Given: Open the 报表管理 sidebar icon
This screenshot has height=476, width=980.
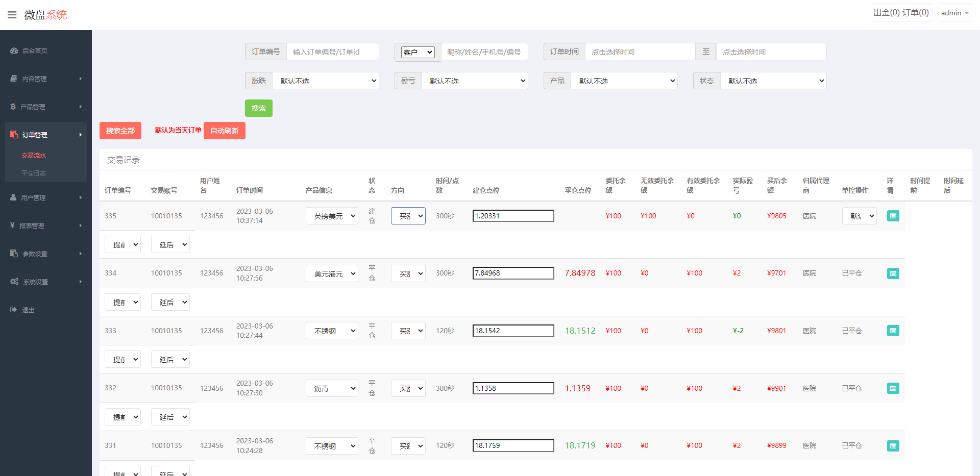Looking at the screenshot, I should pos(13,226).
